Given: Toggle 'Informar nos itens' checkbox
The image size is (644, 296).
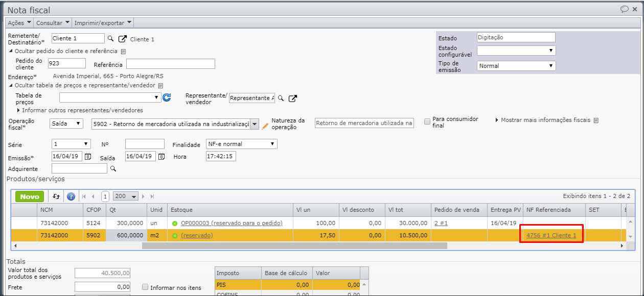Looking at the screenshot, I should pyautogui.click(x=145, y=287).
